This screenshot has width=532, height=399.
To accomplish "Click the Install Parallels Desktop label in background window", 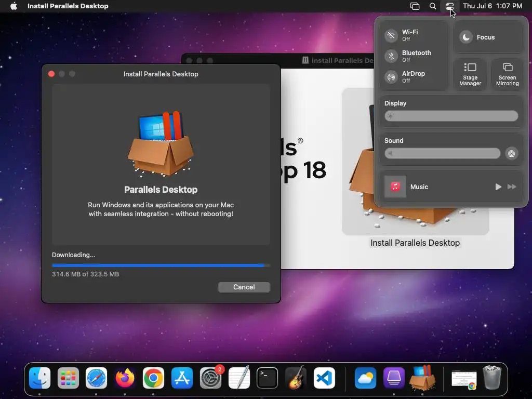I will tap(415, 243).
